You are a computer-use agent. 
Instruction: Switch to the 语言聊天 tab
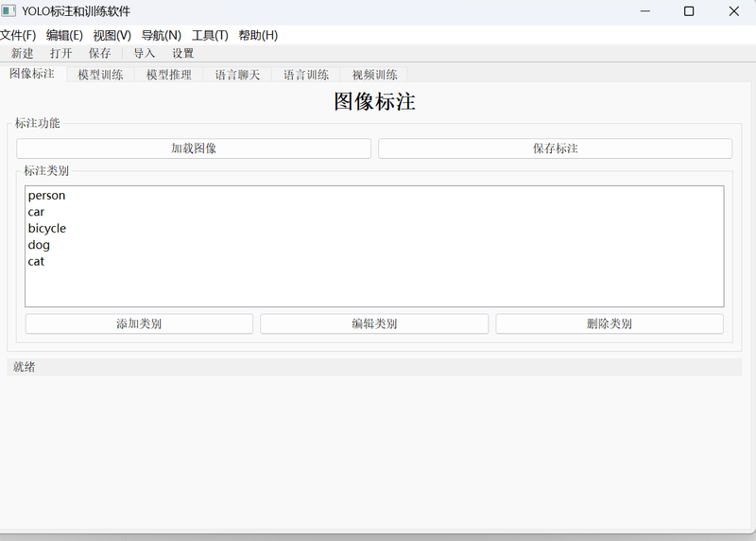pos(237,75)
